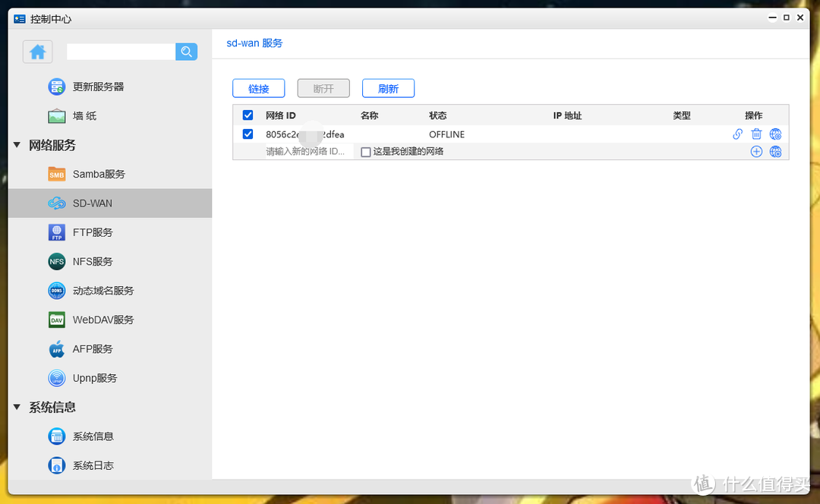
Task: Click the link icon for the OFFLINE network
Action: (736, 134)
